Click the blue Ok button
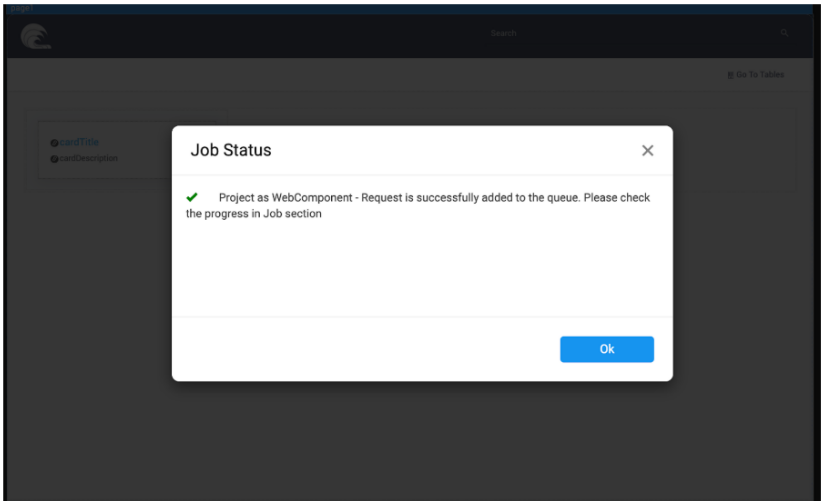 click(606, 349)
